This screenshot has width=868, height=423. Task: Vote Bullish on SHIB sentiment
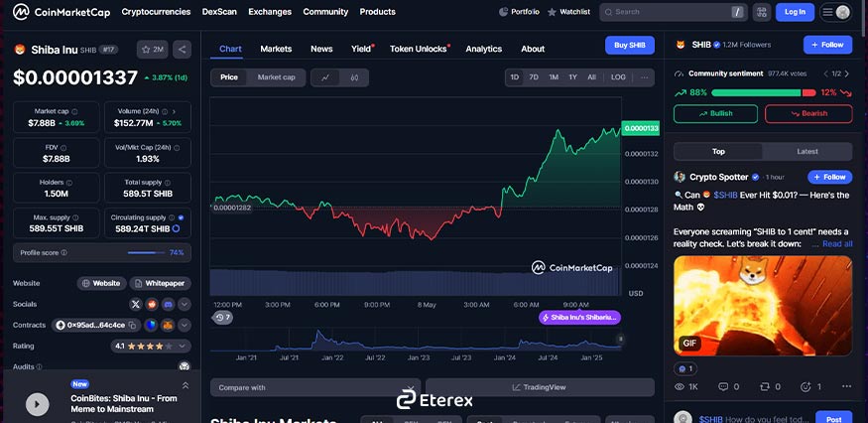click(x=715, y=113)
